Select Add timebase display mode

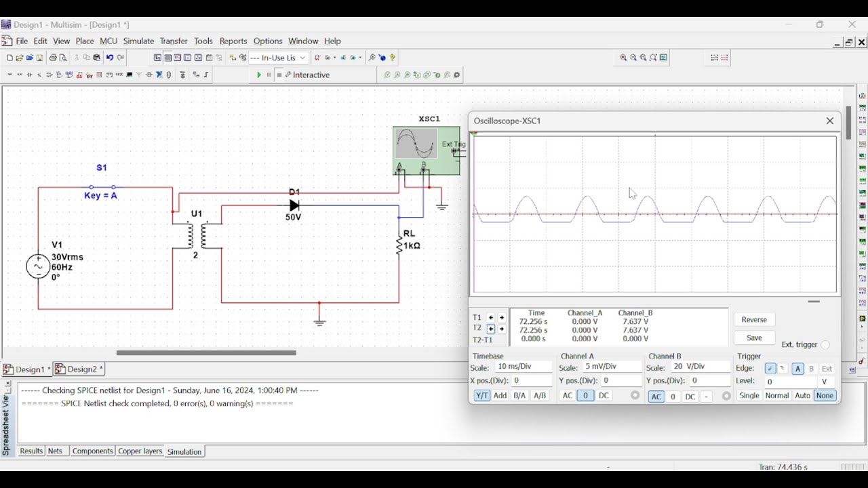coord(500,396)
